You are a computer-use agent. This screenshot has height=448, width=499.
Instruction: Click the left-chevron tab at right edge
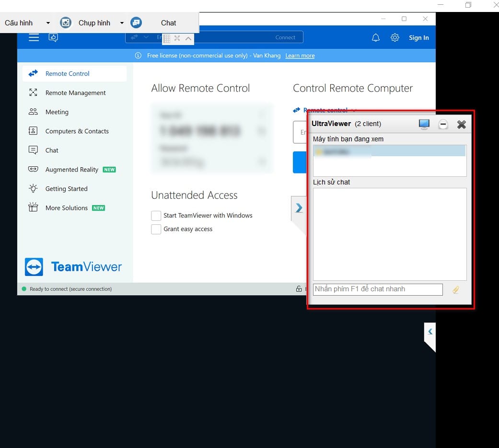[430, 332]
